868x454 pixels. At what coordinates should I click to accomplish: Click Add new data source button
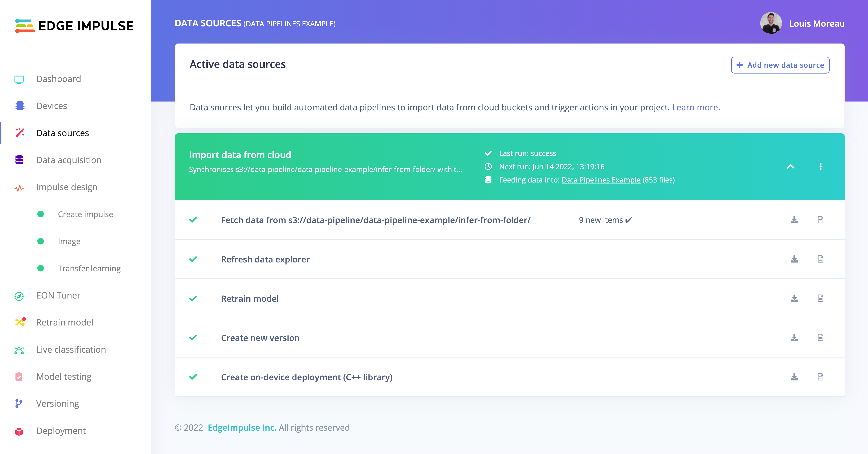(780, 65)
